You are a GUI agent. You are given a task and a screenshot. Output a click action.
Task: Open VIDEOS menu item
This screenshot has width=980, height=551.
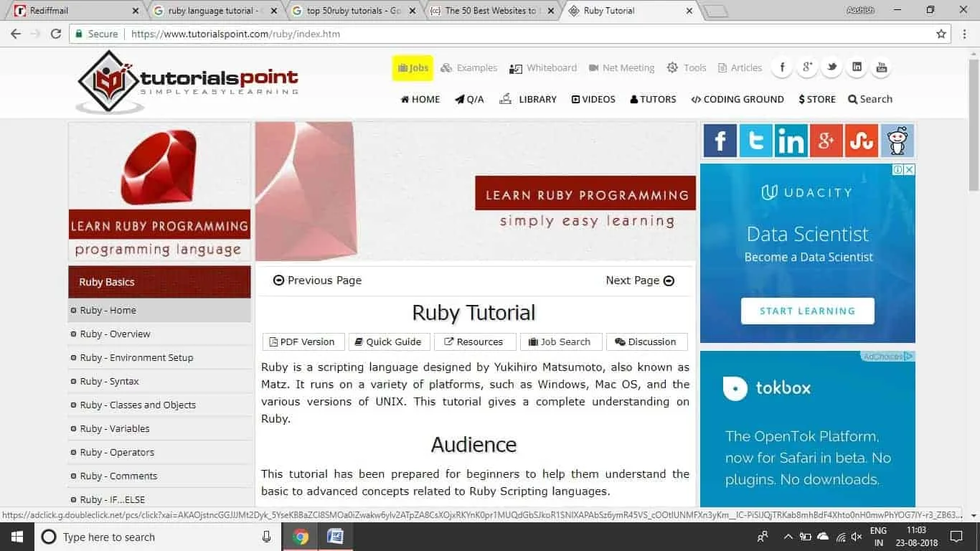(593, 100)
